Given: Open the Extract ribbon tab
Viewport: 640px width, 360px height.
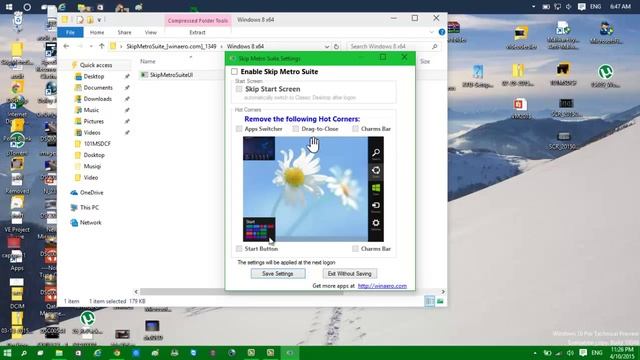Looking at the screenshot, I should [197, 32].
